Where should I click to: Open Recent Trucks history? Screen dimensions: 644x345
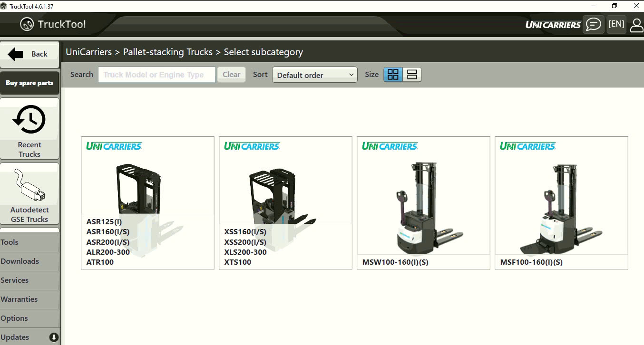coord(29,129)
